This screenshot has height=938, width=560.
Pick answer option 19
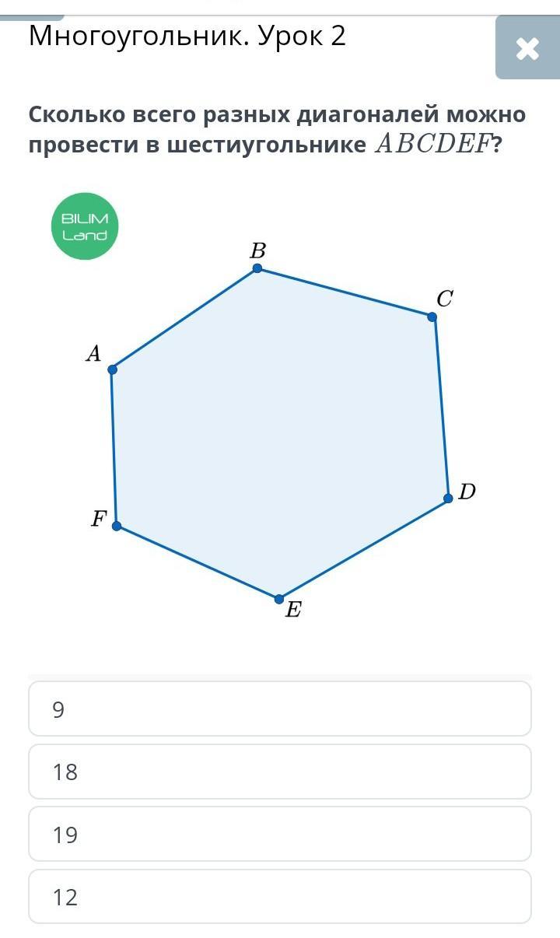(x=280, y=835)
